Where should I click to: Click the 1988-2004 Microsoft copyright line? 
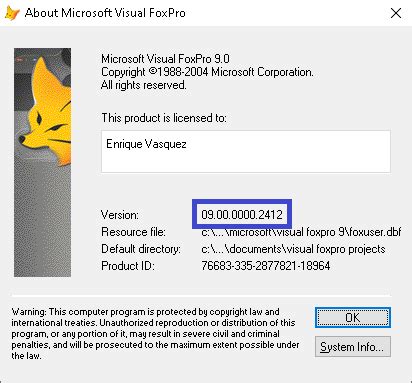[207, 72]
